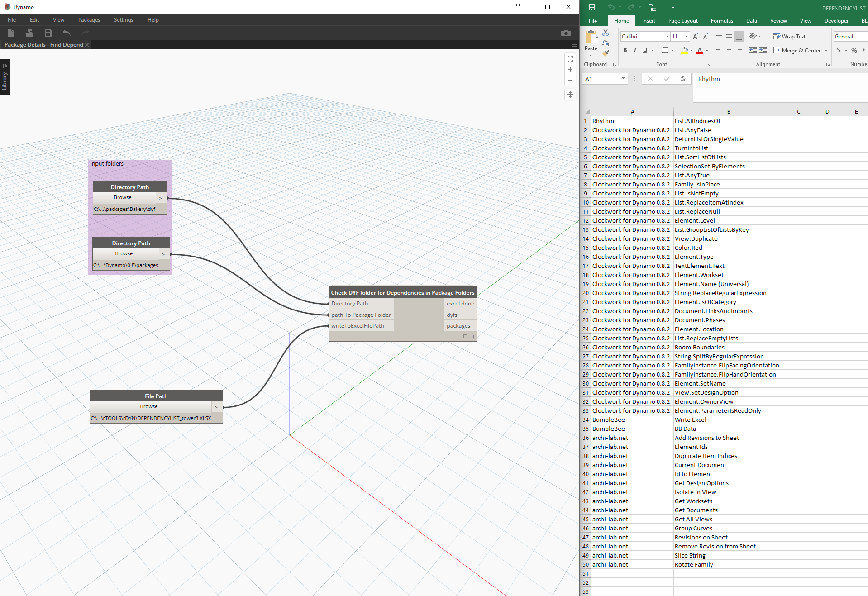Click the Cut scissors icon in Excel
868x596 pixels.
coord(606,33)
